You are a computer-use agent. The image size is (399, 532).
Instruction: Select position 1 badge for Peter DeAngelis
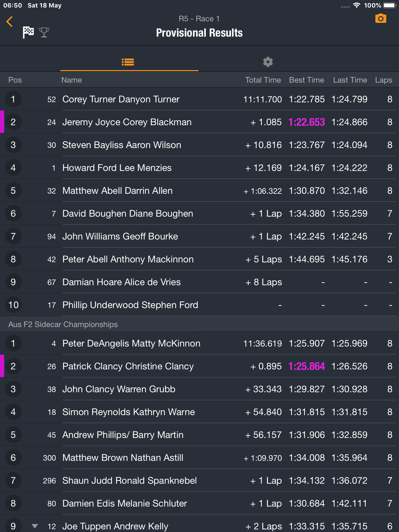click(13, 343)
